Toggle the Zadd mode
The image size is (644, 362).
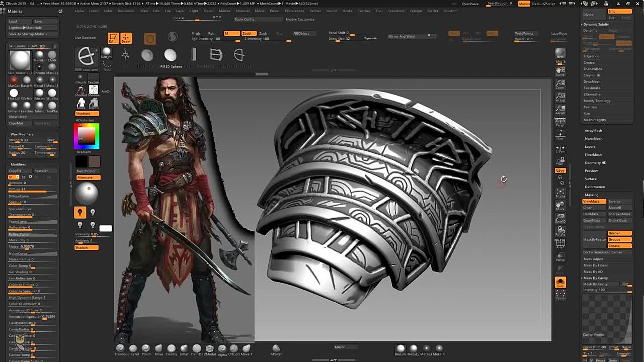[248, 33]
